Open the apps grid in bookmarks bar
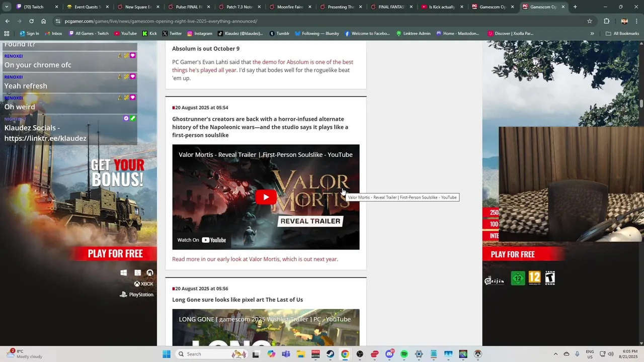The image size is (644, 362). [7, 34]
